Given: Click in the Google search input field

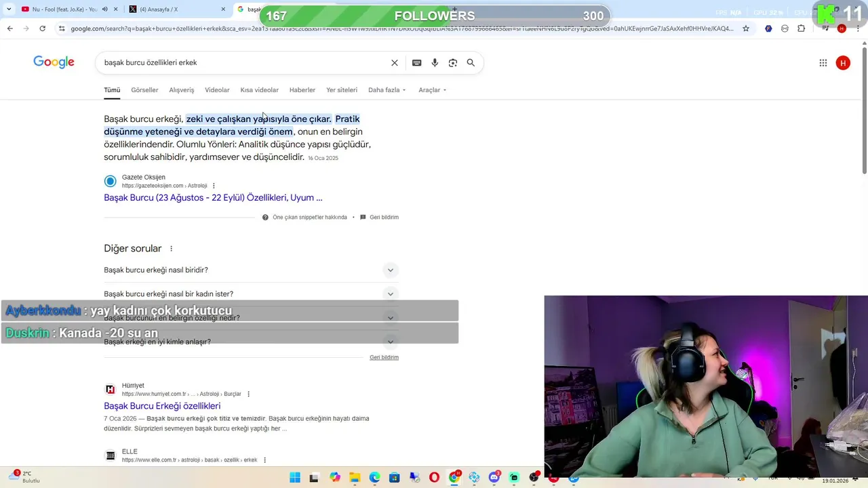Looking at the screenshot, I should (244, 62).
